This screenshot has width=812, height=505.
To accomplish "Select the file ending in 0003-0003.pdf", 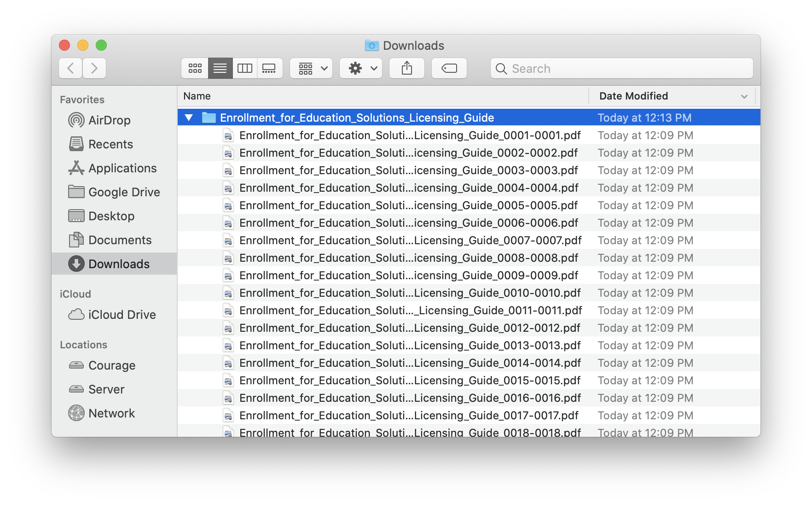I will 469,170.
